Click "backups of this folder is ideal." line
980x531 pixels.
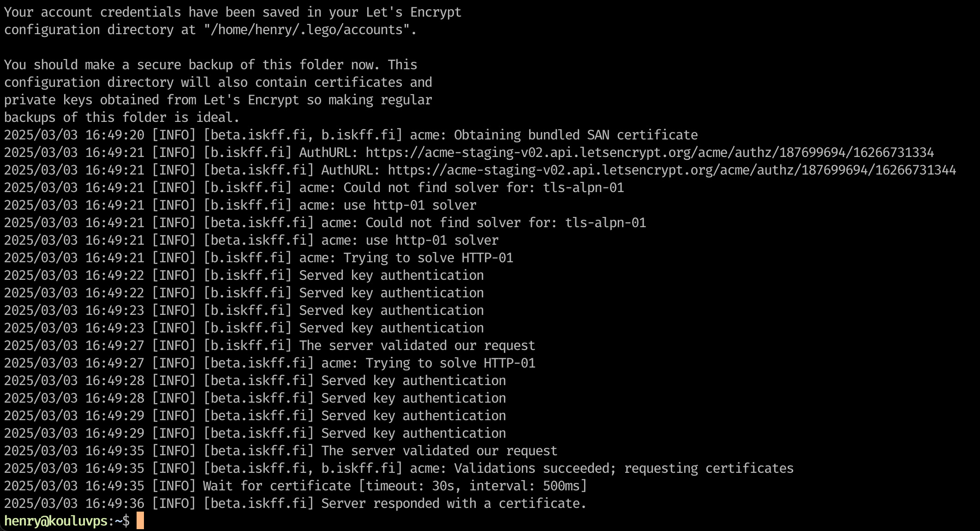point(122,117)
